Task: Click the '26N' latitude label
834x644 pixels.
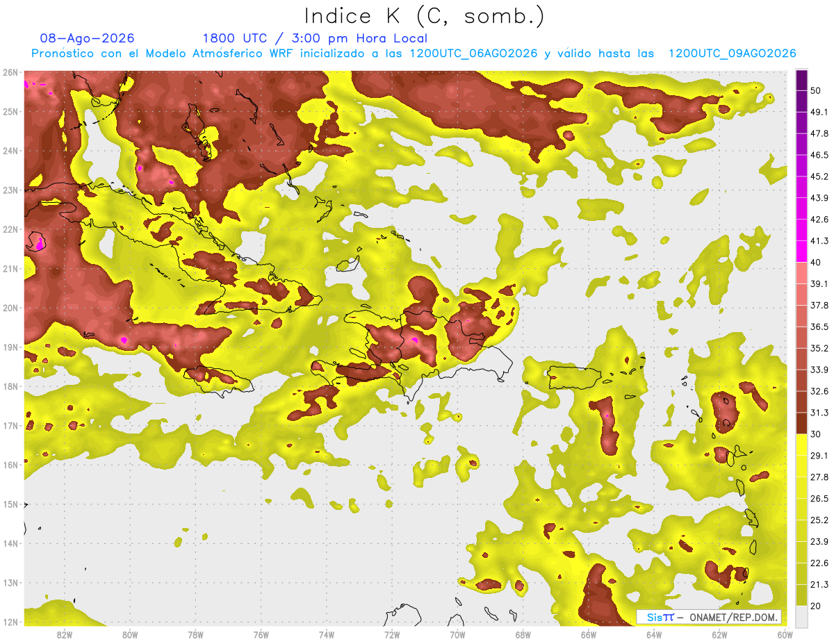Action: click(10, 72)
